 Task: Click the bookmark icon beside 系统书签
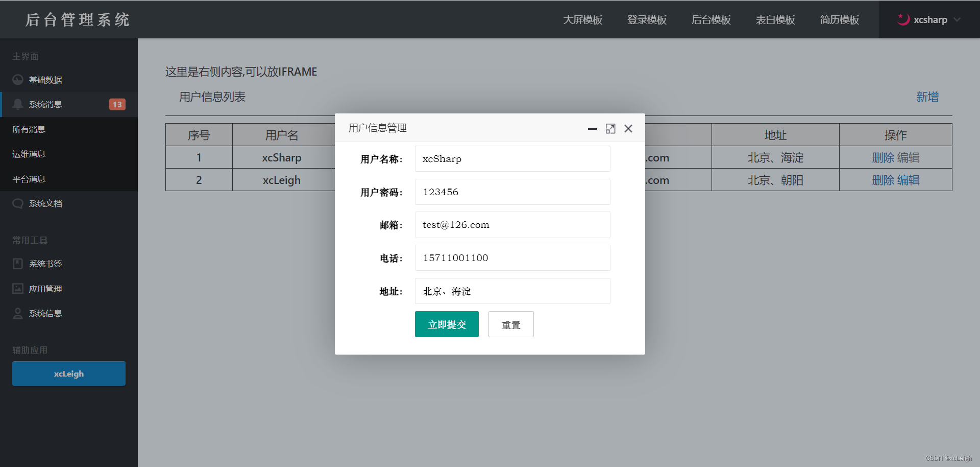tap(18, 264)
